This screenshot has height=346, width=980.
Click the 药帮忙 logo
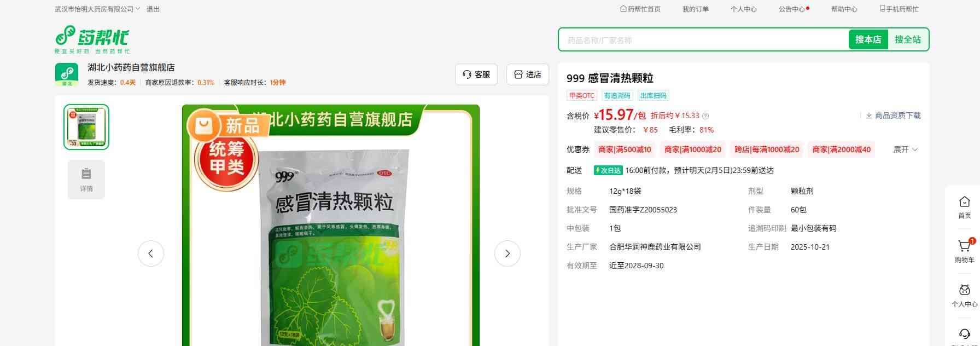(92, 39)
